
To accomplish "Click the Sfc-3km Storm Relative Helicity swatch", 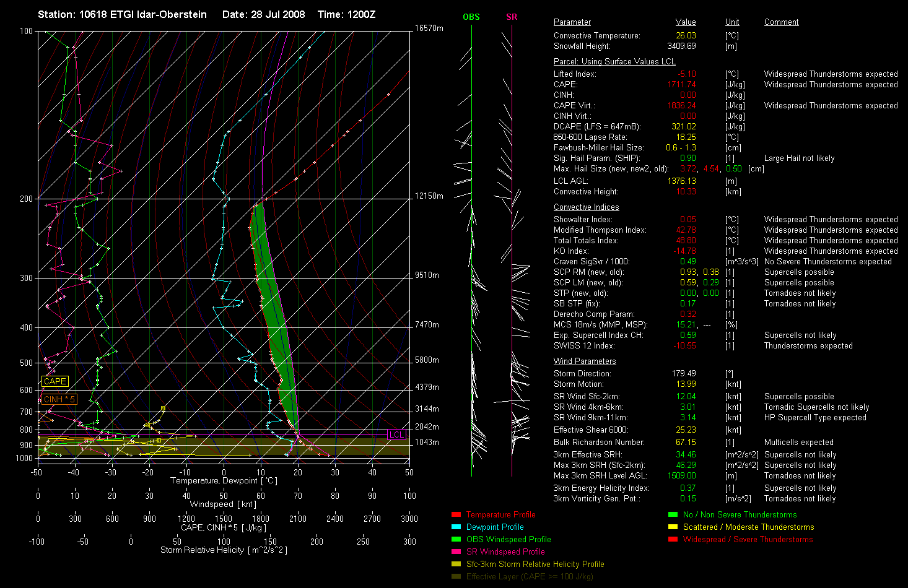I will (456, 564).
